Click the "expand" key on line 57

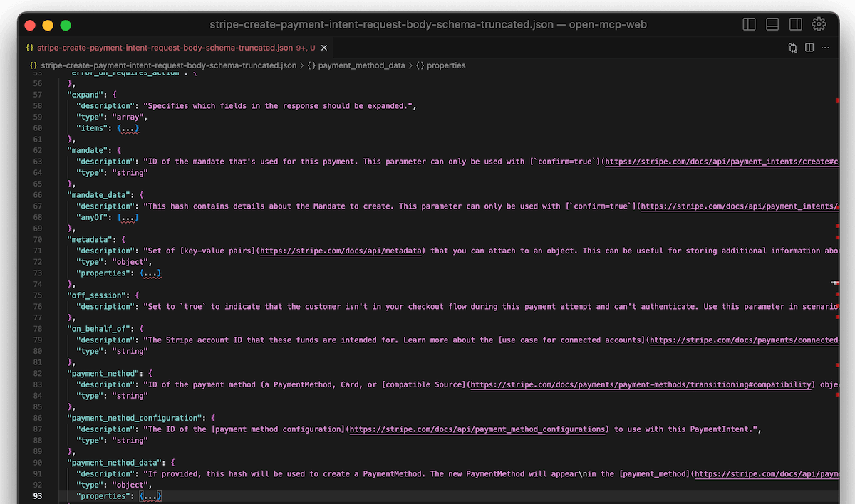click(88, 95)
